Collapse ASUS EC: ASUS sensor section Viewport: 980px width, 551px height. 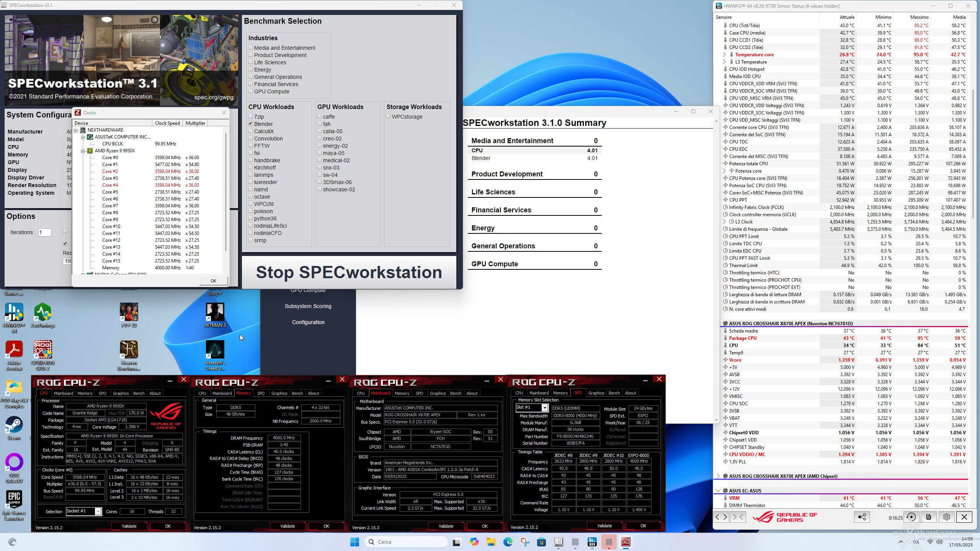[718, 491]
